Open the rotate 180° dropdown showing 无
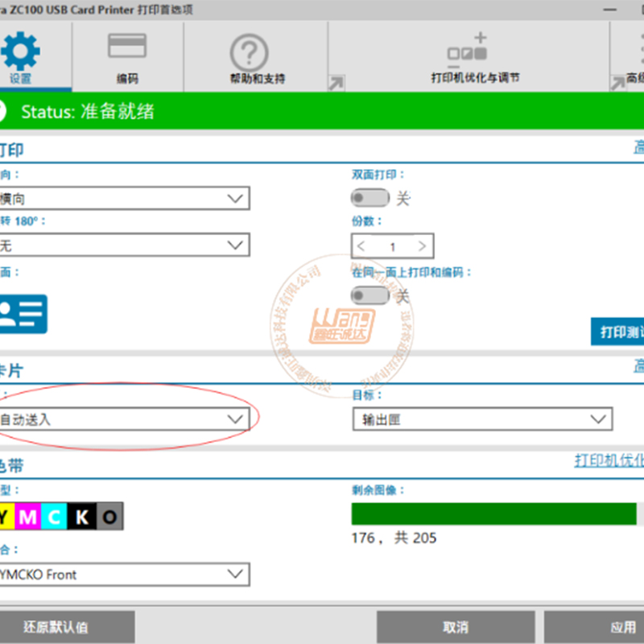 point(125,246)
